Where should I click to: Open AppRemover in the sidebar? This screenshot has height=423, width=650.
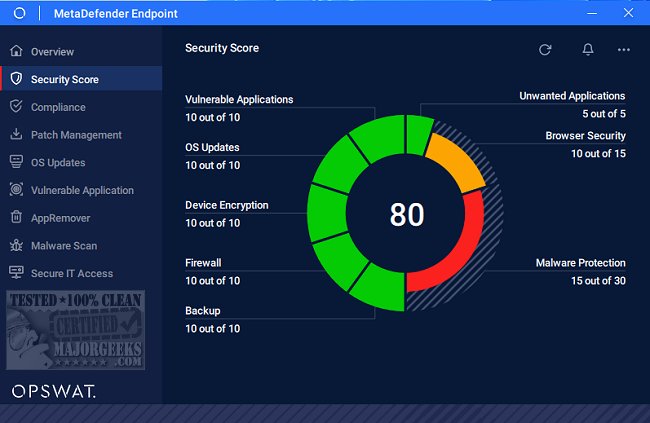click(81, 218)
